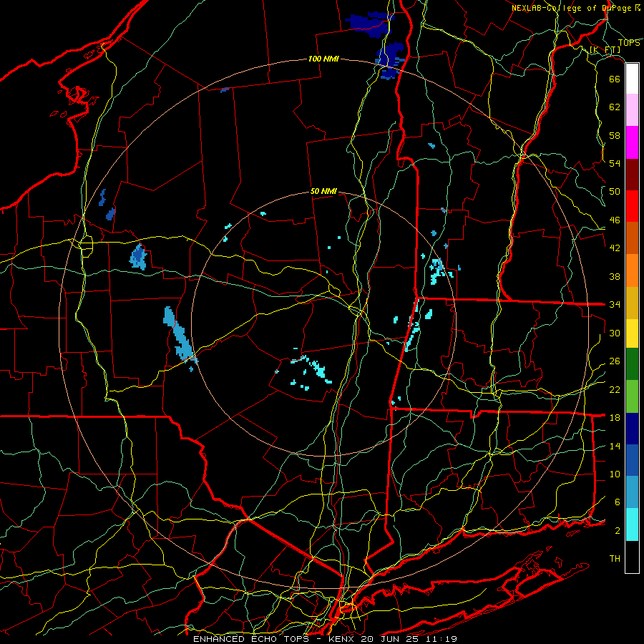Screen dimensions: 644x644
Task: Click the orange swatch between 42 and 38
Action: pos(632,270)
